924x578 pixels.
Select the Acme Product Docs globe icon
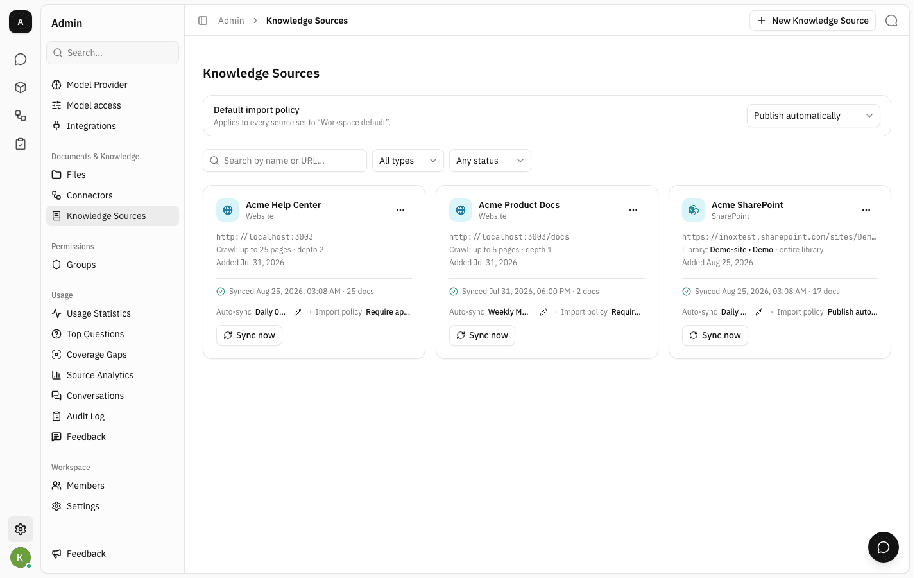(x=461, y=210)
